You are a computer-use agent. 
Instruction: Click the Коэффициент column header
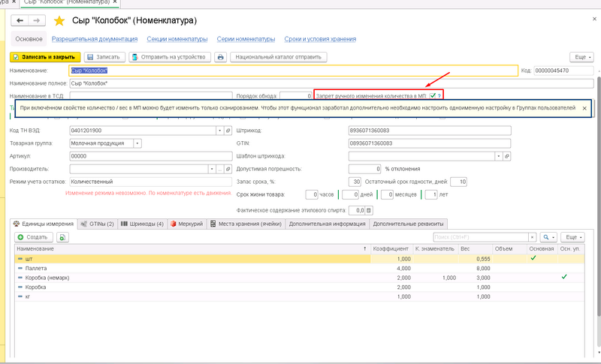pyautogui.click(x=391, y=248)
